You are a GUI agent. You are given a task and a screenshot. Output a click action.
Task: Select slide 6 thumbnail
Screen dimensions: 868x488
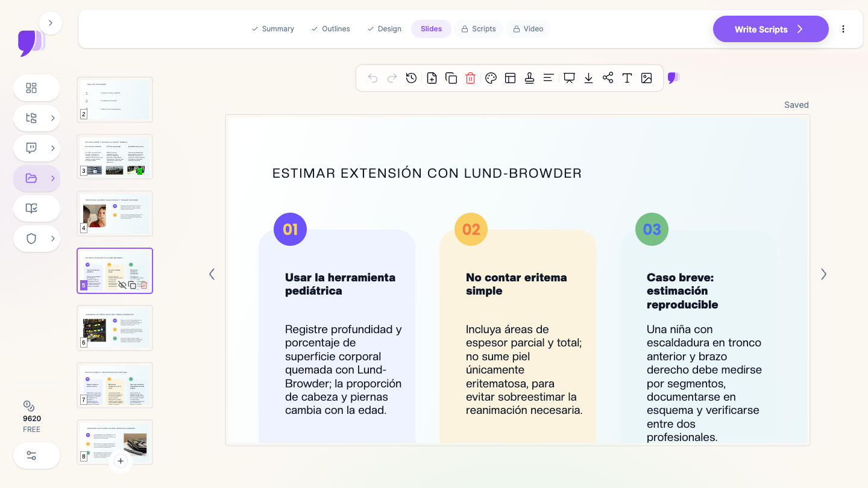(115, 328)
